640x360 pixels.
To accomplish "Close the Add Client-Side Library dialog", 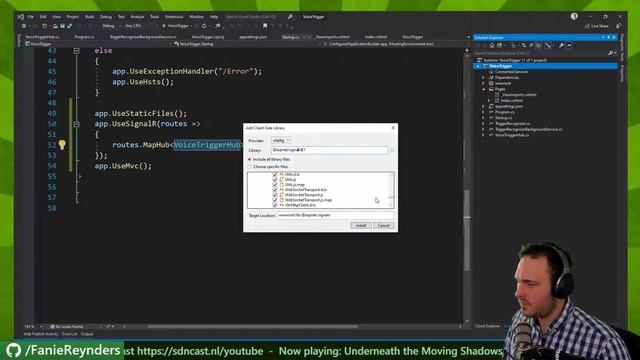I will coord(393,128).
